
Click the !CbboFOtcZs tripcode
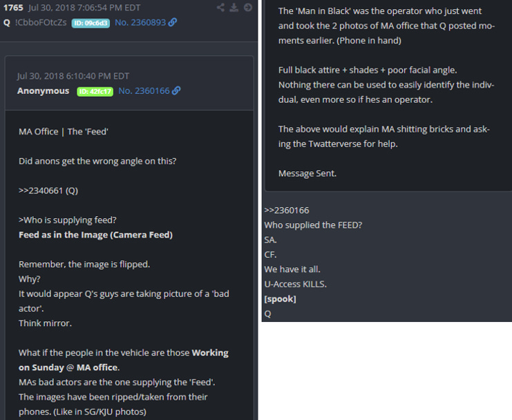coord(41,23)
